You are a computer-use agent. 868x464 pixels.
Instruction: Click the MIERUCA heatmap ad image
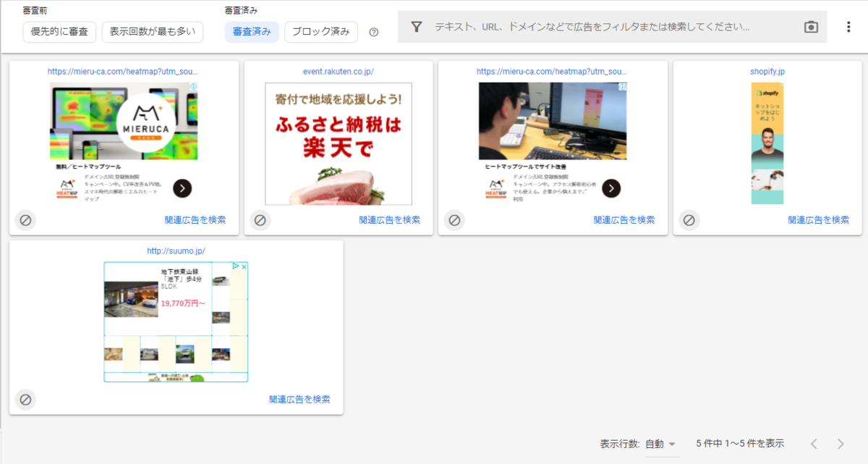tap(124, 121)
